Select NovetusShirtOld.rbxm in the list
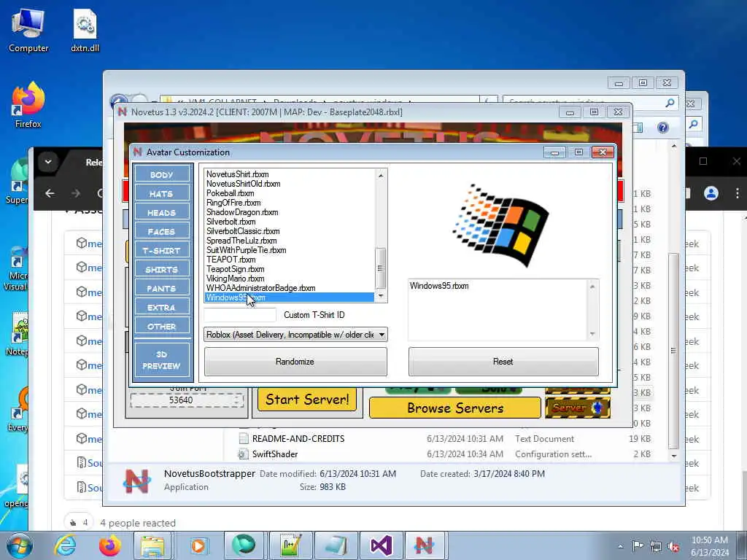Viewport: 747px width, 560px height. [x=243, y=184]
